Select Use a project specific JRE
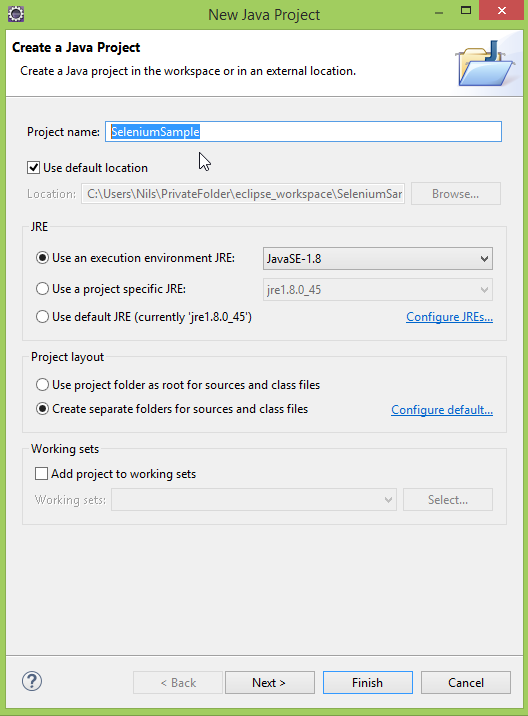This screenshot has width=528, height=716. click(42, 289)
